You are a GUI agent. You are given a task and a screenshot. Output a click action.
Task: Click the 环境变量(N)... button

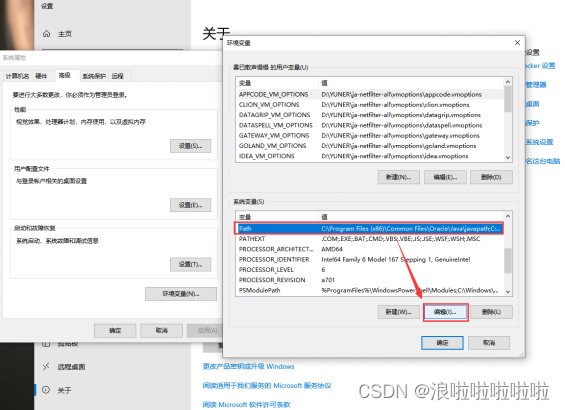click(181, 294)
